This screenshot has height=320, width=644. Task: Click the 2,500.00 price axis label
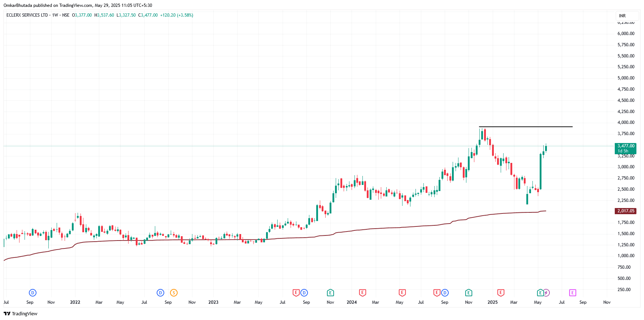pyautogui.click(x=626, y=189)
